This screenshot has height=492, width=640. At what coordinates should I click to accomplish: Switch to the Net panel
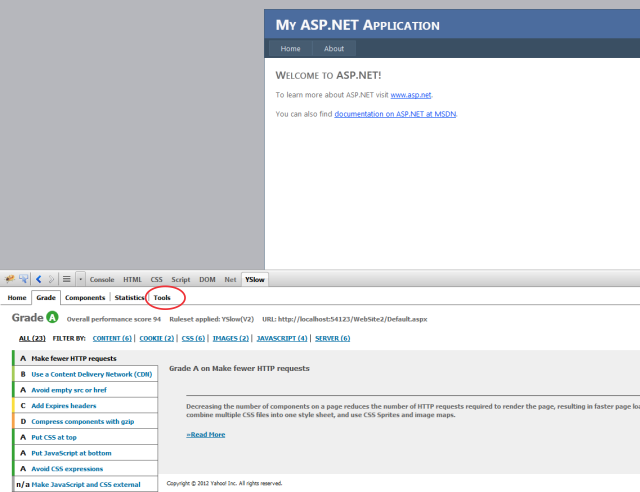coord(230,280)
